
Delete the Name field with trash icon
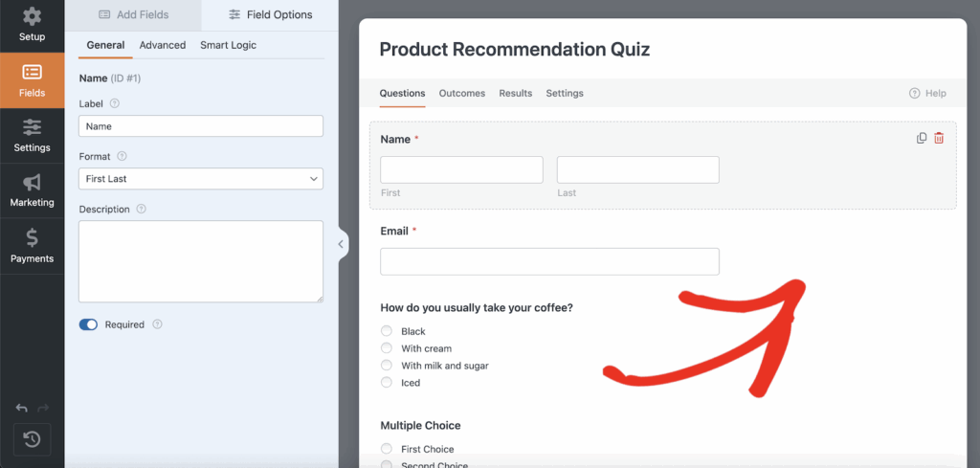click(939, 138)
